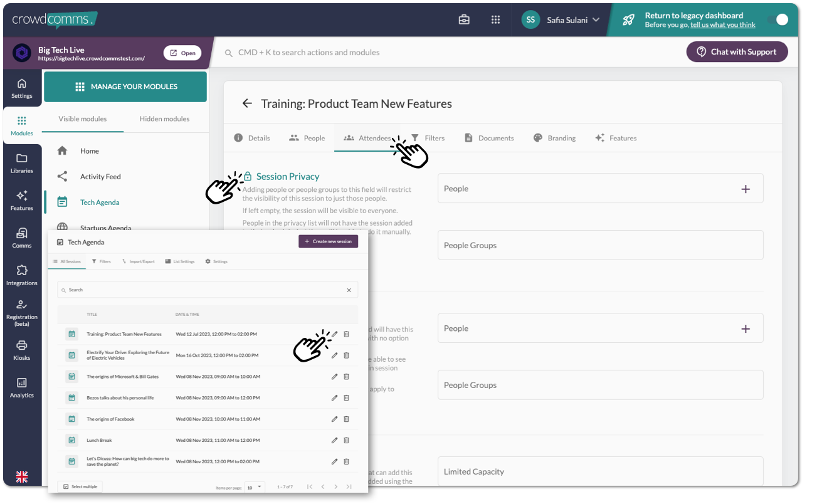Click the Limited Capacity input field
827x504 pixels.
click(x=600, y=471)
